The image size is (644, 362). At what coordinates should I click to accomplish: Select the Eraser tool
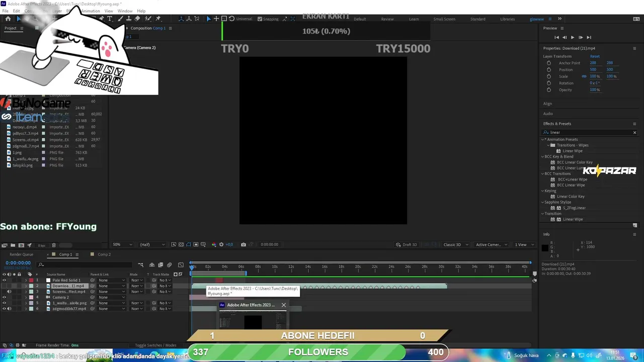click(137, 19)
